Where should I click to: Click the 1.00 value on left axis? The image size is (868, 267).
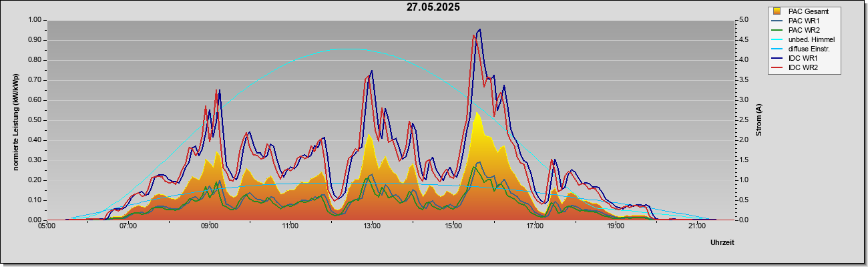34,20
